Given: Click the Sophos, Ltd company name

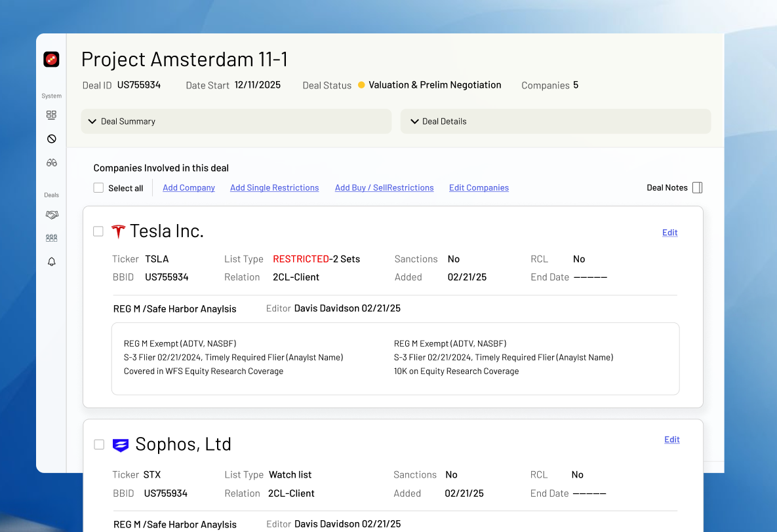Looking at the screenshot, I should pos(183,444).
